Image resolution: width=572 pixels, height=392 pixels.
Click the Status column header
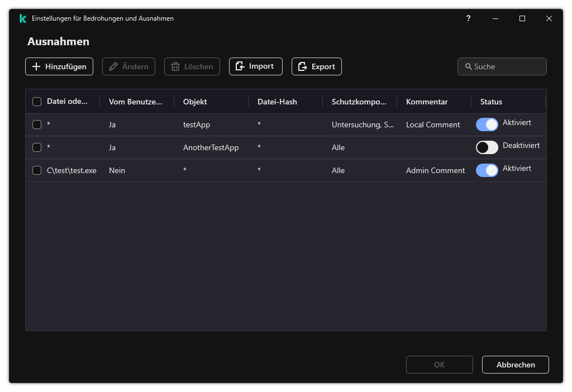(x=491, y=102)
